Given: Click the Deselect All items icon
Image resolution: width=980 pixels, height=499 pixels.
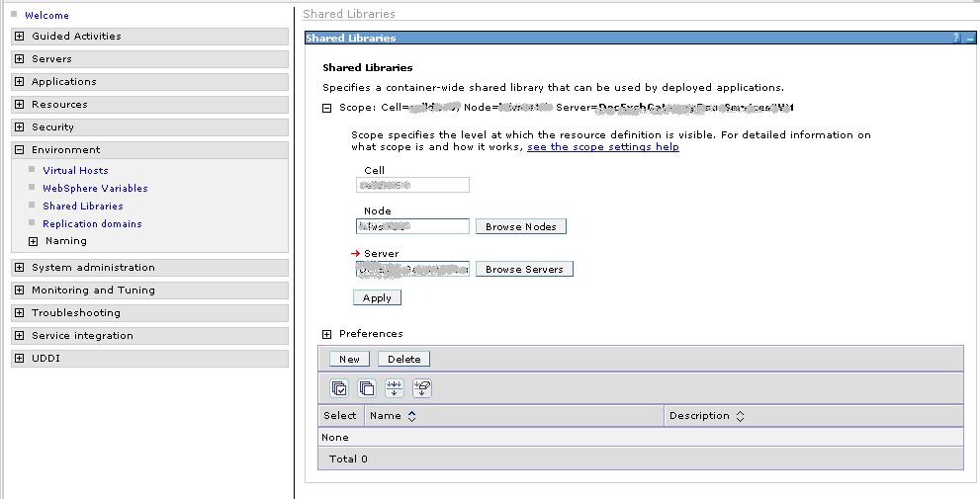Looking at the screenshot, I should 367,388.
